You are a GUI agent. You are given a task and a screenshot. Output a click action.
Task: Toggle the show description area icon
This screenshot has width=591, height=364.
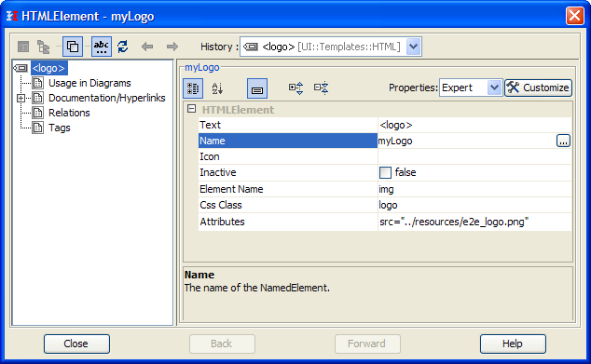pyautogui.click(x=257, y=88)
